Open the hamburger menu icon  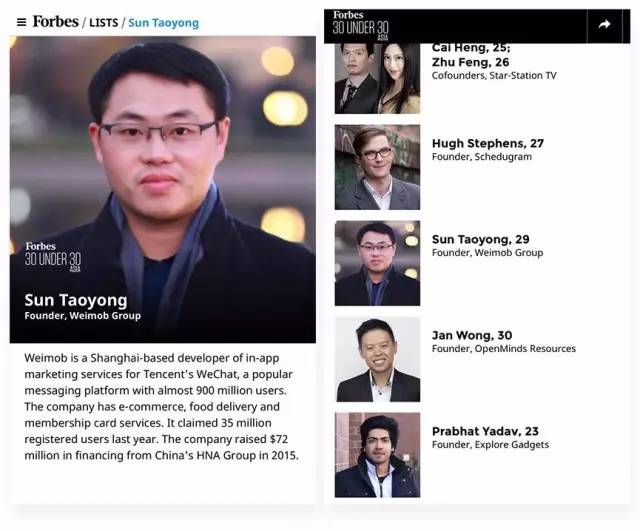(x=21, y=22)
